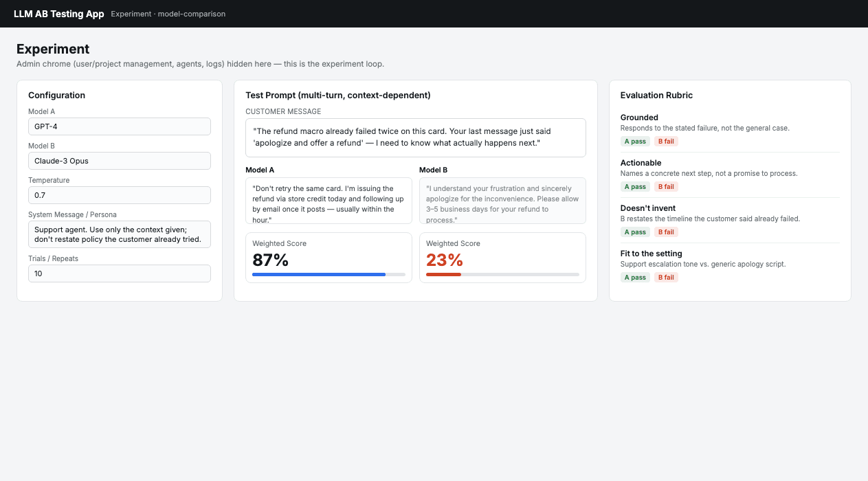Click the 'Model B' label above the Claude-3 Opus field
Viewport: 868px width, 481px height.
tap(42, 146)
